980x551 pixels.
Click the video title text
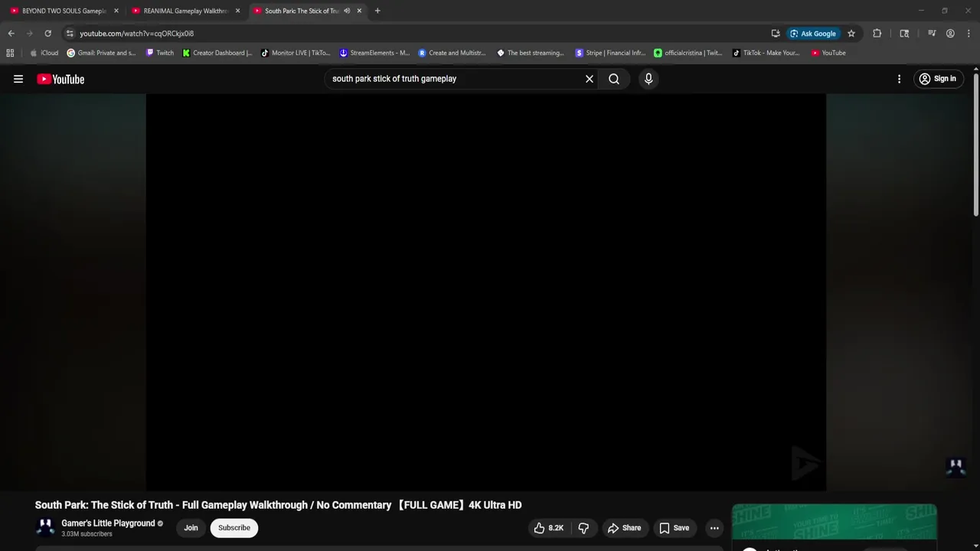click(278, 505)
